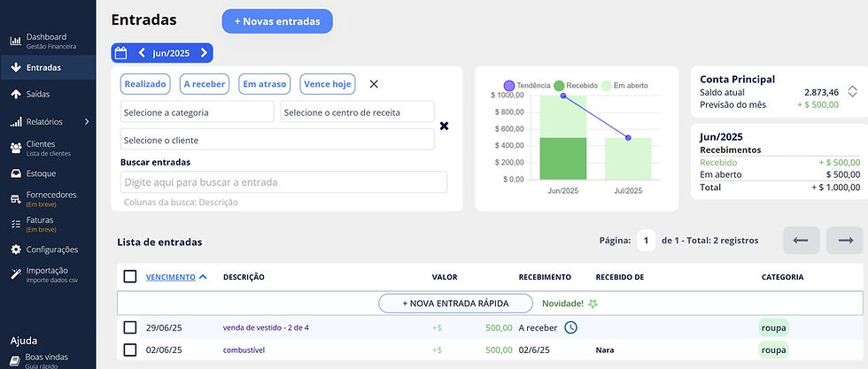The height and width of the screenshot is (369, 868).
Task: Click the star icon beside Novidade!
Action: pyautogui.click(x=593, y=304)
